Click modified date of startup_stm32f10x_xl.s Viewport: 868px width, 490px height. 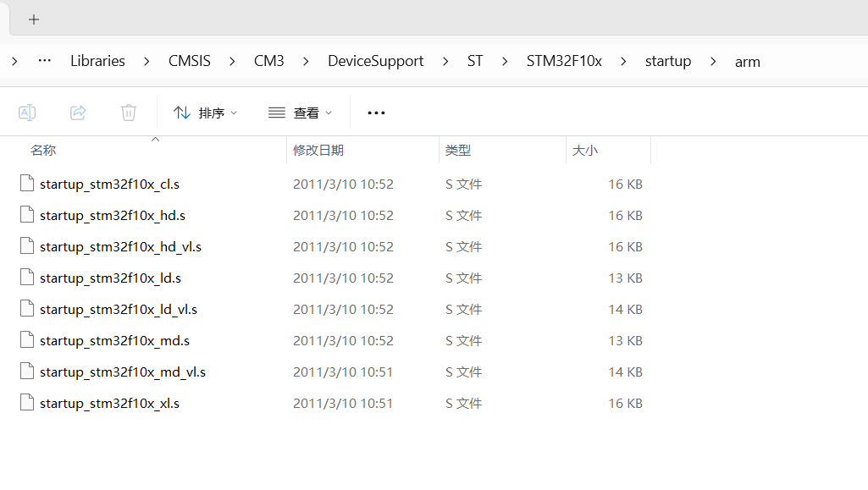(x=343, y=404)
